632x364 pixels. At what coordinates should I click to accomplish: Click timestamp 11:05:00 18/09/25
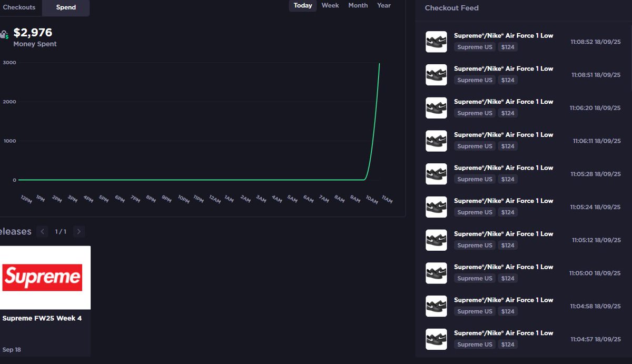pyautogui.click(x=595, y=273)
